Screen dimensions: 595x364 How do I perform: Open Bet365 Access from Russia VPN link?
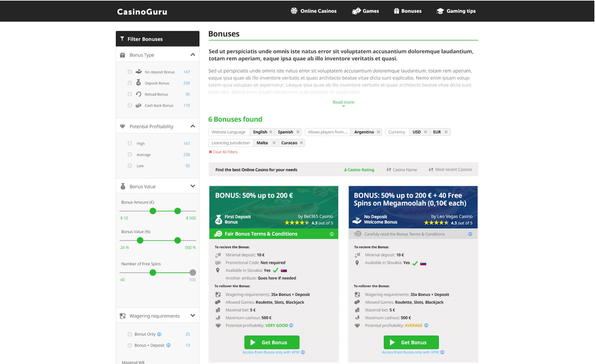271,352
